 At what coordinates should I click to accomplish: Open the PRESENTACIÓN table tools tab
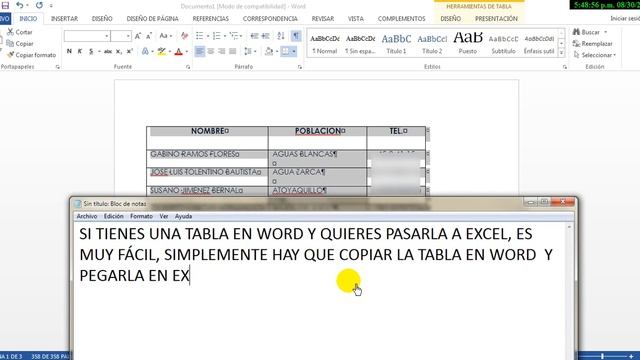point(496,19)
